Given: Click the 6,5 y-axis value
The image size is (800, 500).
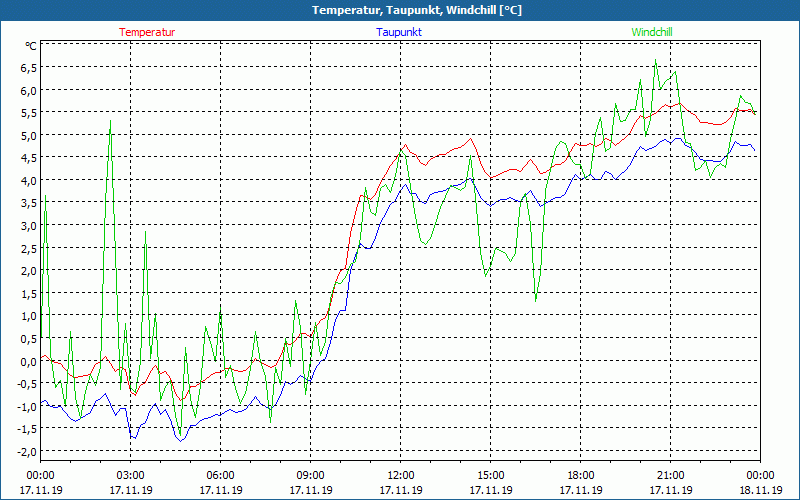Looking at the screenshot, I should [28, 68].
